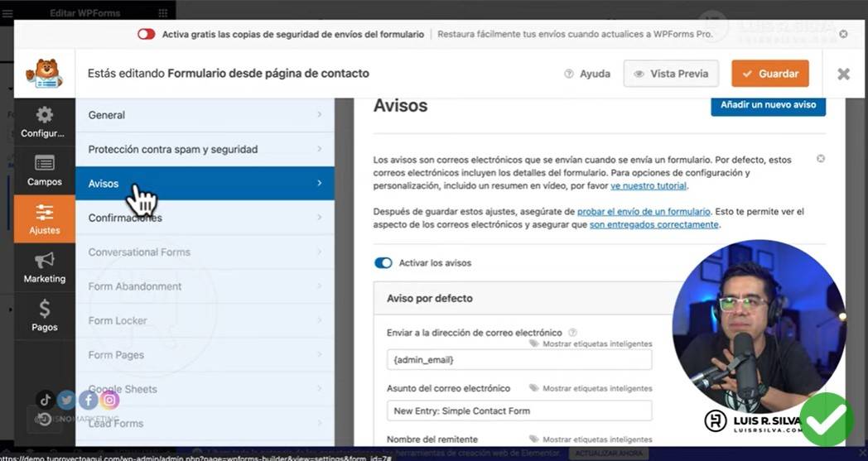Open the General settings section
Image resolution: width=868 pixels, height=461 pixels.
[205, 115]
